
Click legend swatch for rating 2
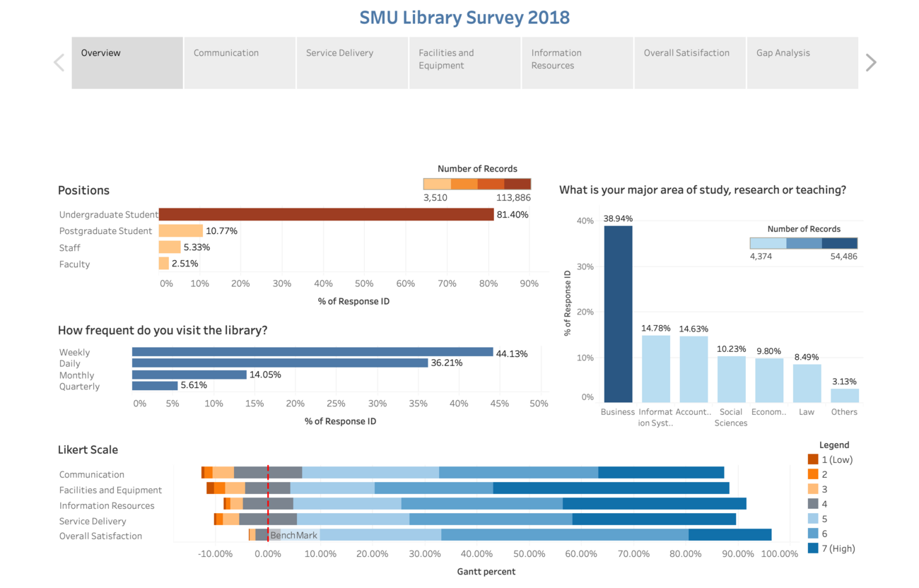813,474
